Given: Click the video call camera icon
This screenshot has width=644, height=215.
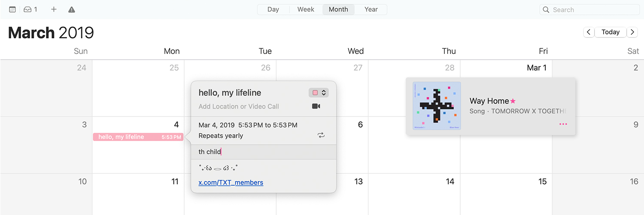Looking at the screenshot, I should coord(316,106).
